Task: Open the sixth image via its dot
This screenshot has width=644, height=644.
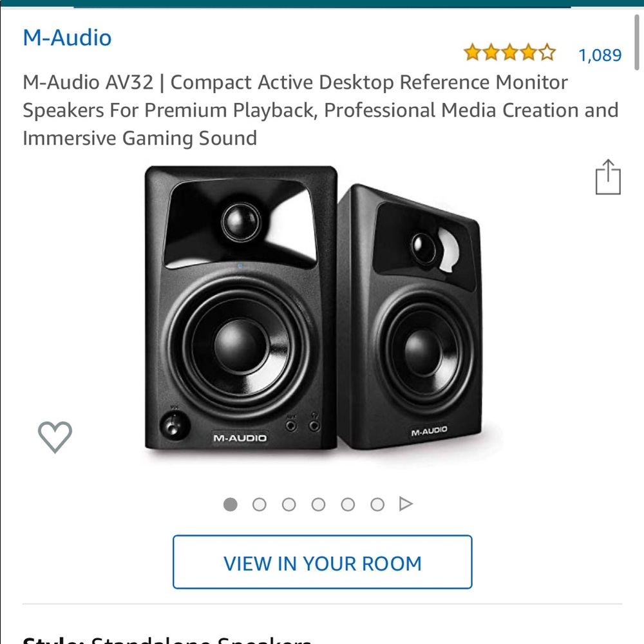Action: click(377, 505)
